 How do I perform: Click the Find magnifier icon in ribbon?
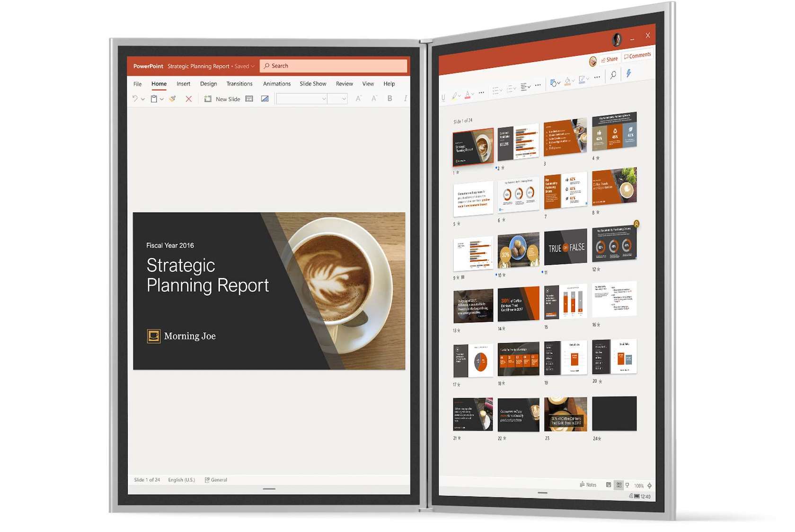coord(613,75)
